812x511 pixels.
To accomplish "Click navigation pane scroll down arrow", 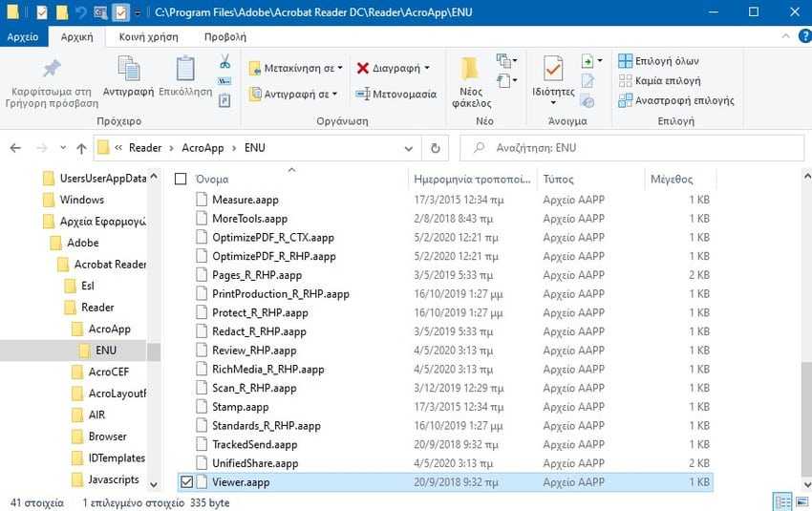I will click(154, 484).
